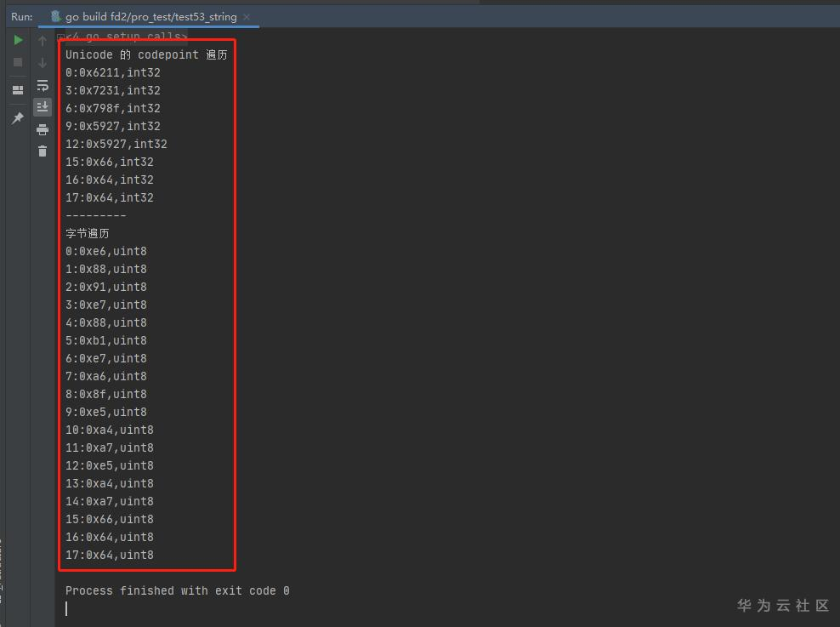Click the Print console icon

[x=43, y=129]
